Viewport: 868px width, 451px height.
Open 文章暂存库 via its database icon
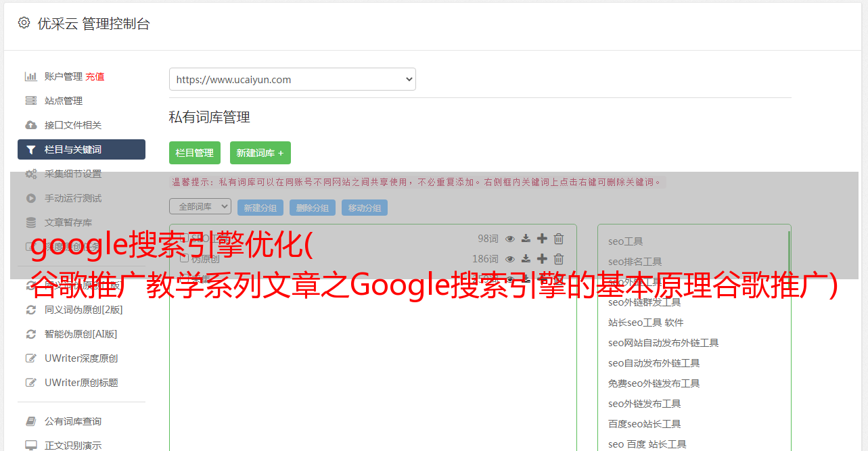[31, 222]
